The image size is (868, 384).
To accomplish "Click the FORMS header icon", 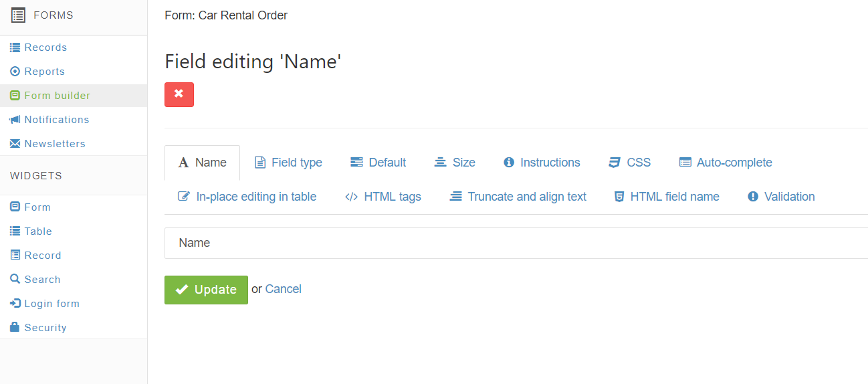I will tap(19, 15).
